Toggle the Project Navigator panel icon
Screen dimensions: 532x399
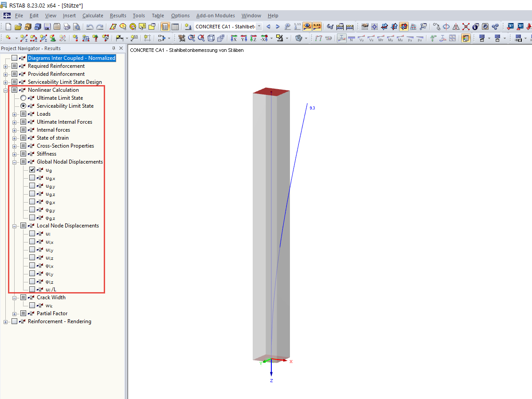[165, 27]
